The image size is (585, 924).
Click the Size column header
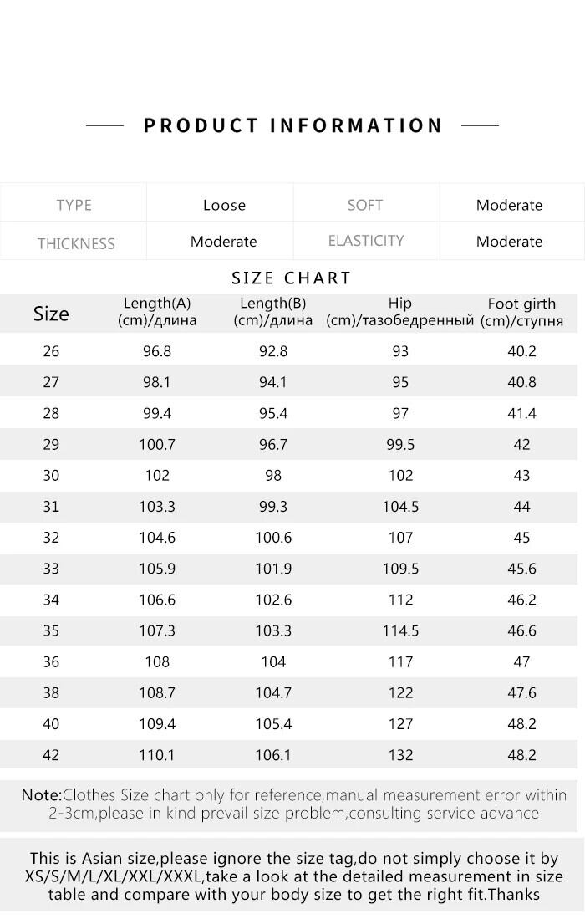(51, 314)
